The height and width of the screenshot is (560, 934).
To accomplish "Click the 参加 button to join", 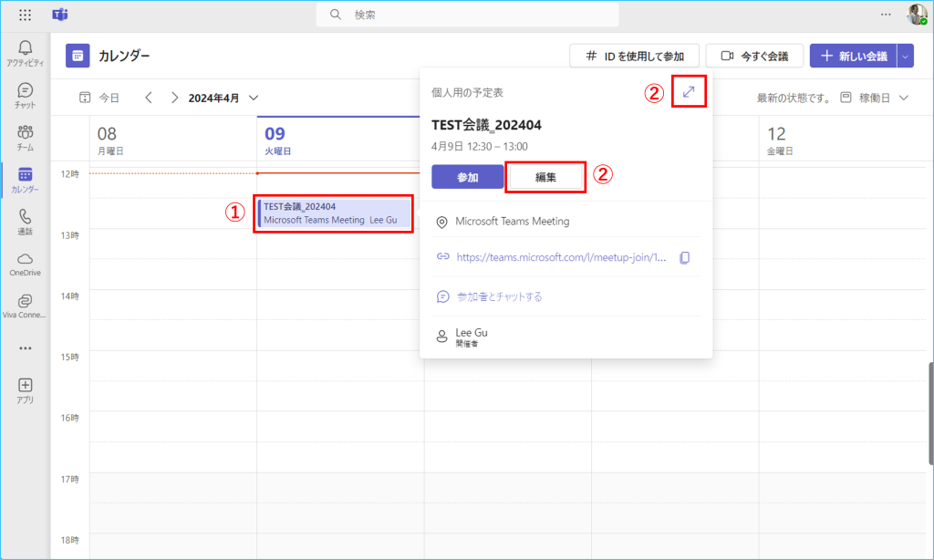I will pyautogui.click(x=467, y=177).
